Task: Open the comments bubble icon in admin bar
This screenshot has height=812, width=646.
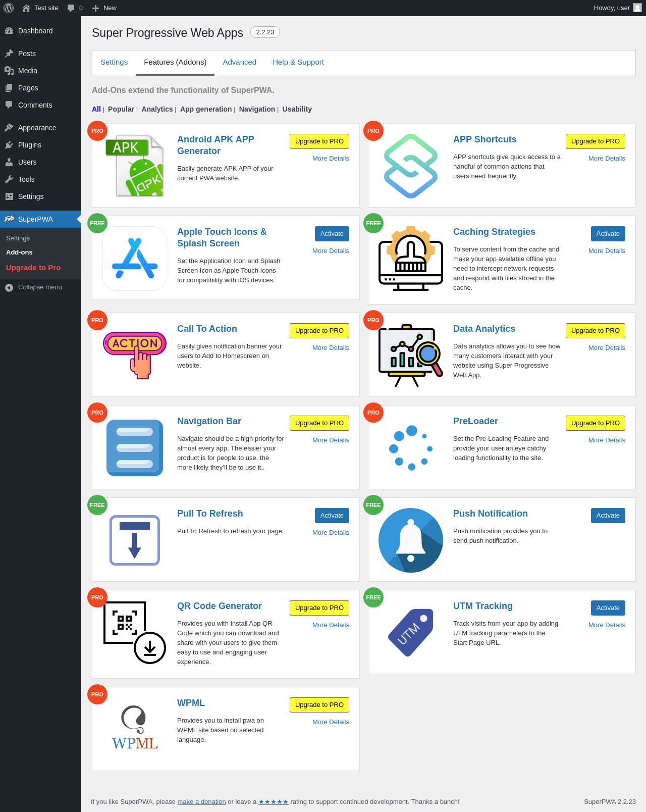Action: click(71, 8)
